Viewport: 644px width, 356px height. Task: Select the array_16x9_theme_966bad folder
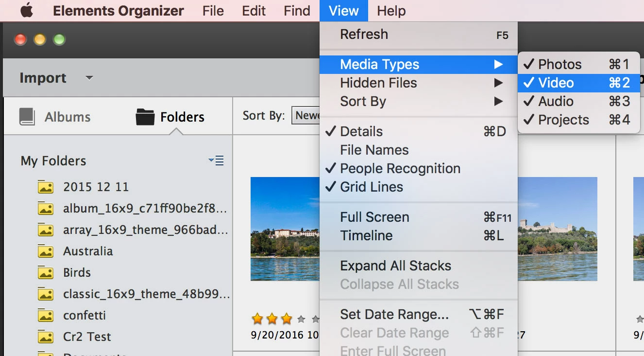point(145,230)
